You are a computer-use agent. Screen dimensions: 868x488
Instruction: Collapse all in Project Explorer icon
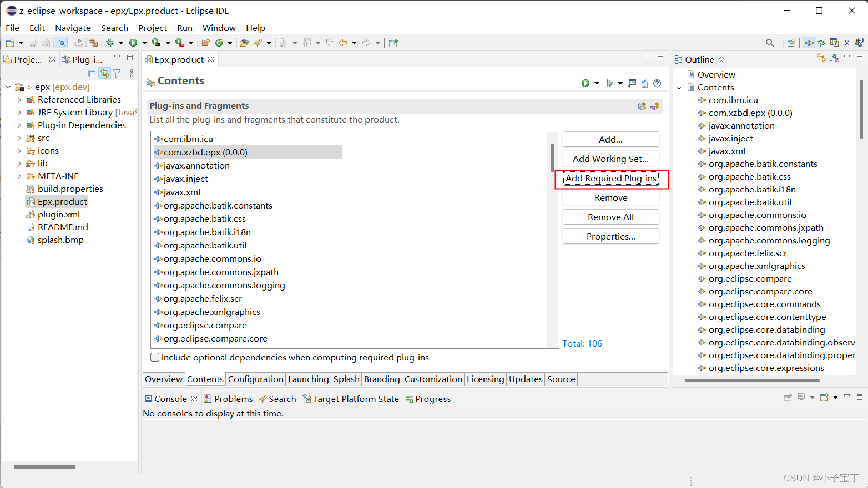pyautogui.click(x=92, y=73)
